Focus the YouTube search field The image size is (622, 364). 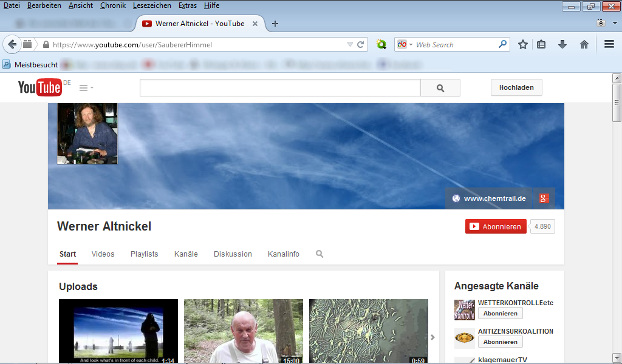tap(280, 87)
